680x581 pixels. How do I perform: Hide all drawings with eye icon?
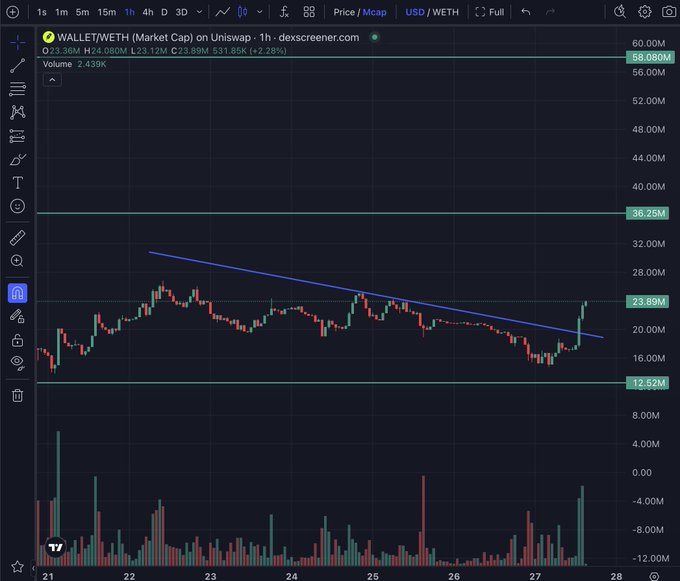tap(17, 362)
